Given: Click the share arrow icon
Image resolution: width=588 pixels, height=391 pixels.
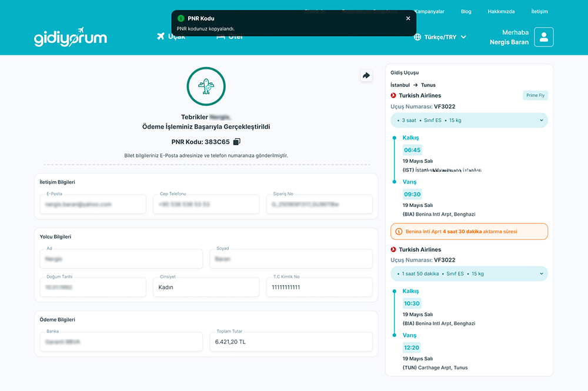Looking at the screenshot, I should coord(366,76).
